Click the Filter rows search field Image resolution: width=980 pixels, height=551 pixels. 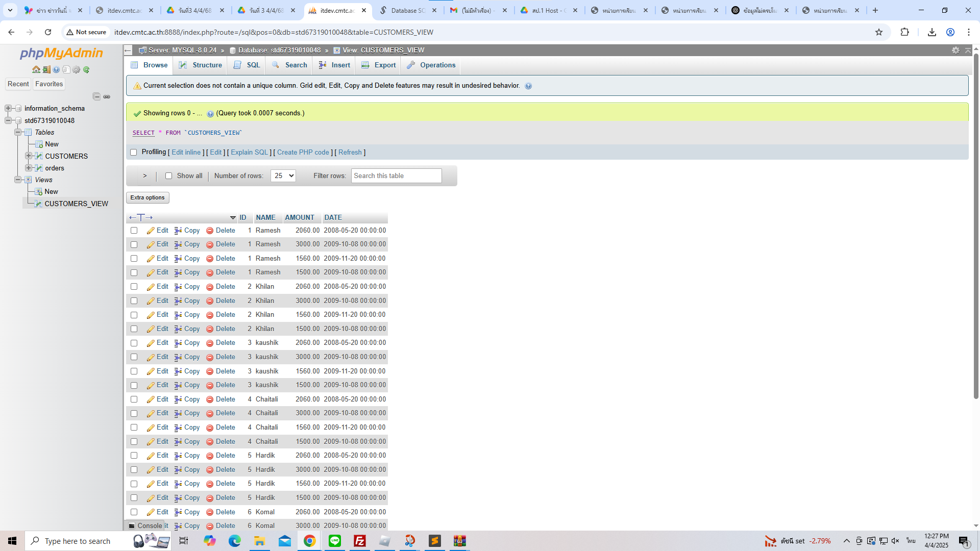coord(396,176)
